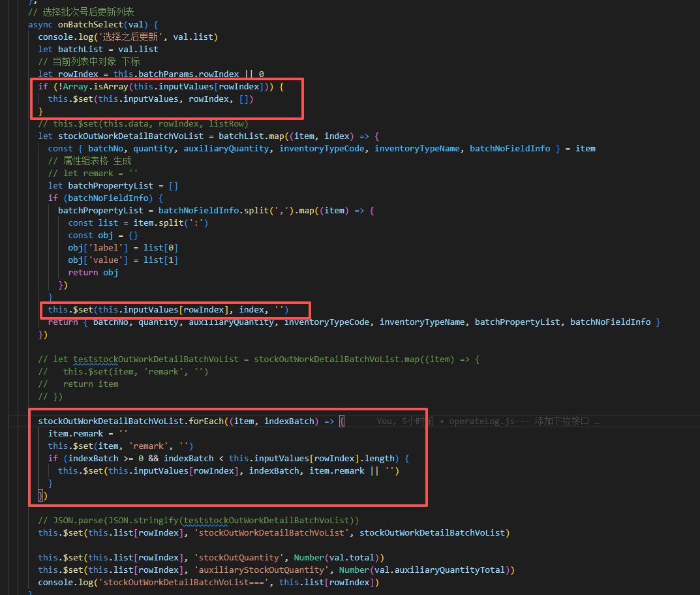Click the comment '// return item'
The image size is (700, 595).
pyautogui.click(x=78, y=384)
